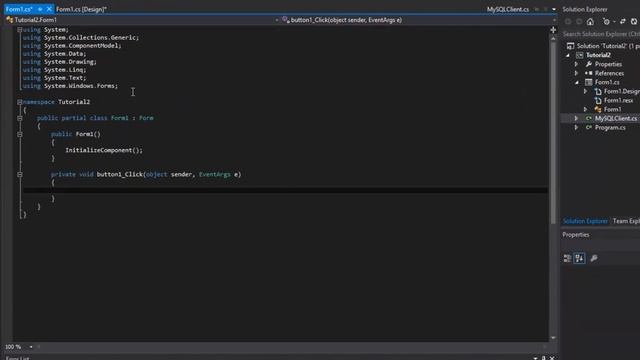
Task: Collapse the Form1.cs node in Solution Explorer
Action: [x=577, y=82]
